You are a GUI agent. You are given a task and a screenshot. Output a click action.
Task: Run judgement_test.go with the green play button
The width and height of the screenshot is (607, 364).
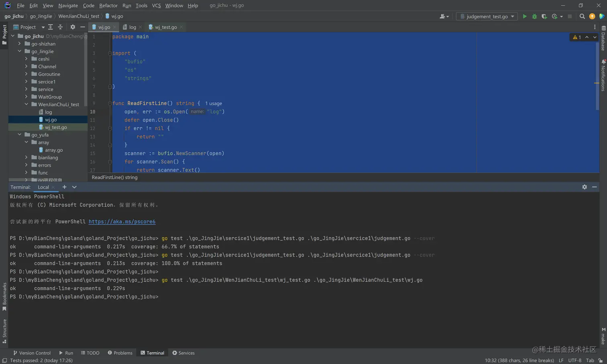[x=524, y=16]
